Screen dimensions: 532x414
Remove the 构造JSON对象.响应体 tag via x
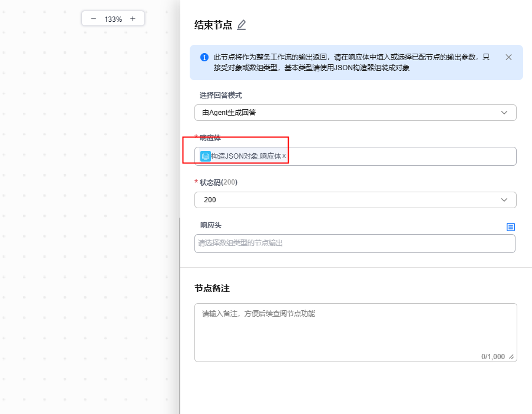284,156
